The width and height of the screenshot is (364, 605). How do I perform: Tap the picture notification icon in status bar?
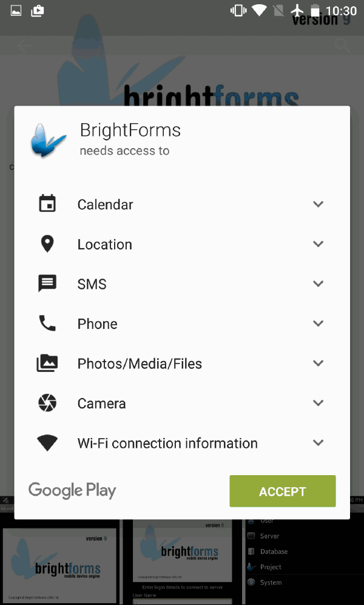point(16,11)
